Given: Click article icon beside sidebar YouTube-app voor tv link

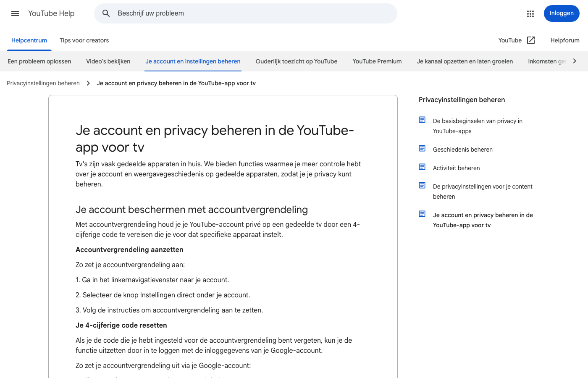Looking at the screenshot, I should pyautogui.click(x=422, y=214).
